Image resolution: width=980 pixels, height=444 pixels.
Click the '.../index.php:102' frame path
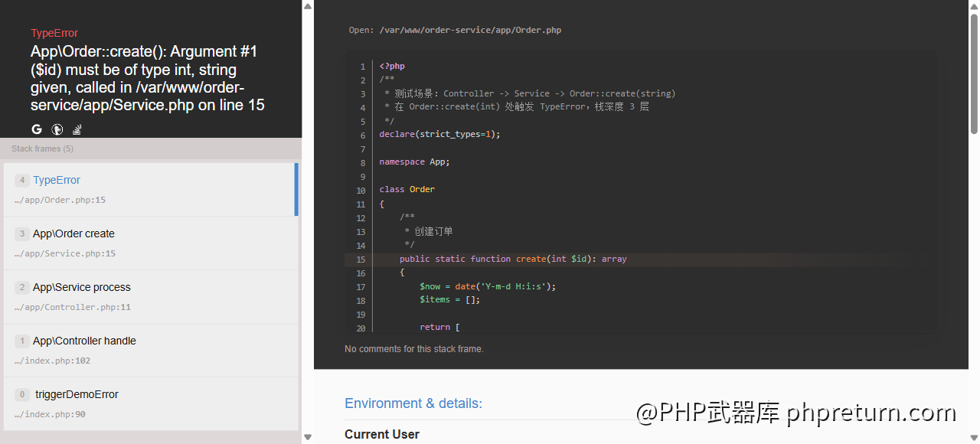tap(52, 361)
